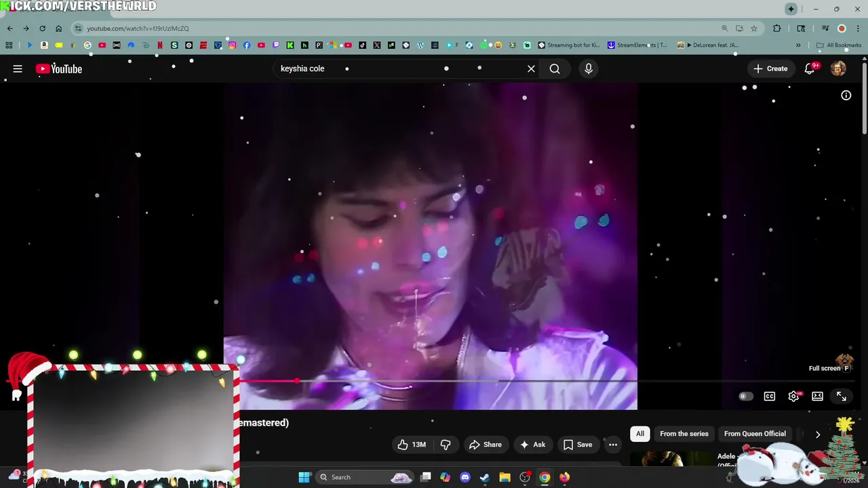Open the StreamElements bookmark
The height and width of the screenshot is (488, 868).
coord(637,45)
